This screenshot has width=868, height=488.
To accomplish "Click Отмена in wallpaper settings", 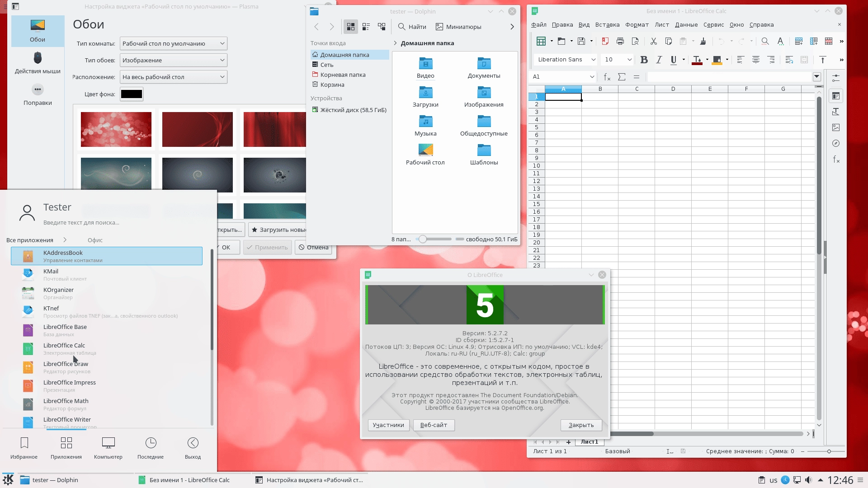I will tap(314, 247).
